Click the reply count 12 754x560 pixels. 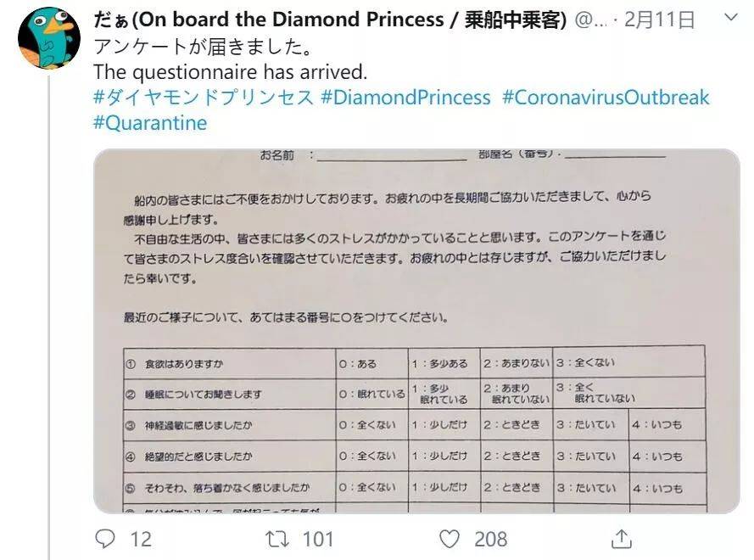tap(141, 540)
